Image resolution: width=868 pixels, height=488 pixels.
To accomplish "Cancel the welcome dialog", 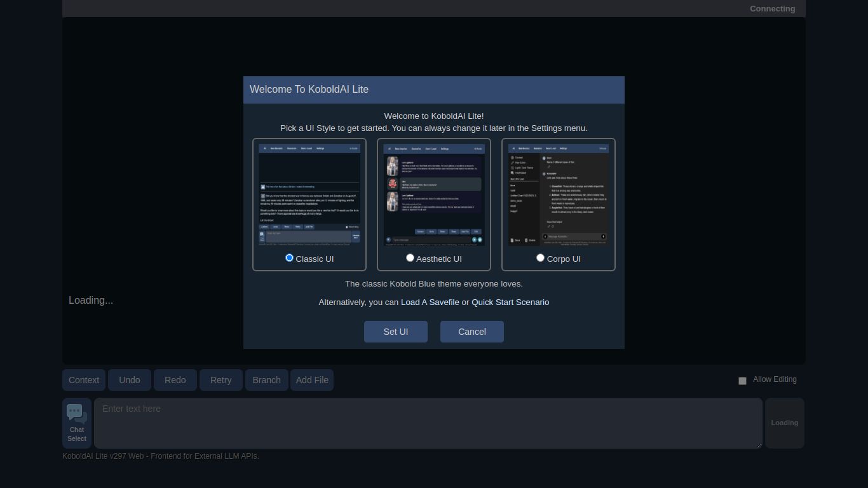I will pos(471,331).
